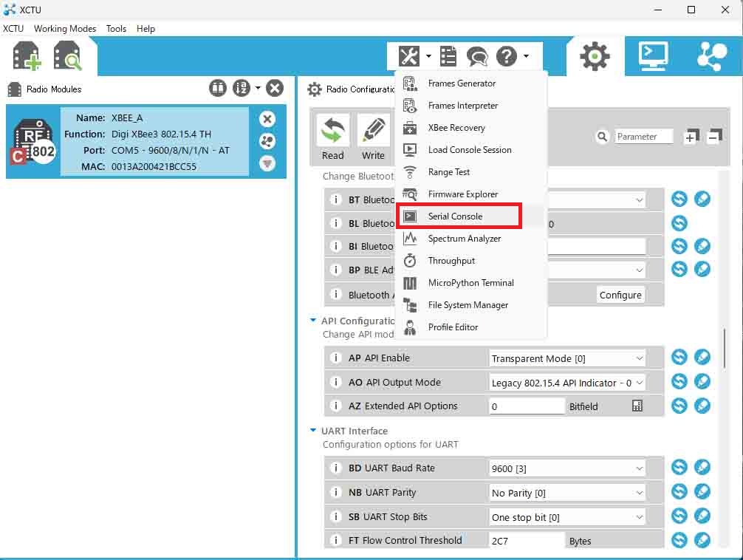Click the configuration panel vertical scrollbar
Screen dimensions: 743x560
[x=724, y=349]
